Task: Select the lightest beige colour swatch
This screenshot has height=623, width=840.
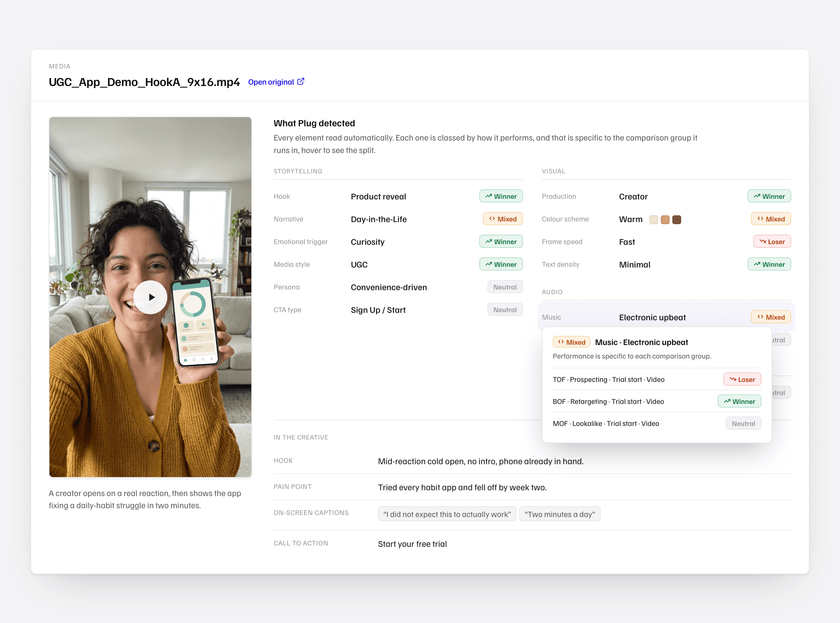Action: click(x=653, y=219)
